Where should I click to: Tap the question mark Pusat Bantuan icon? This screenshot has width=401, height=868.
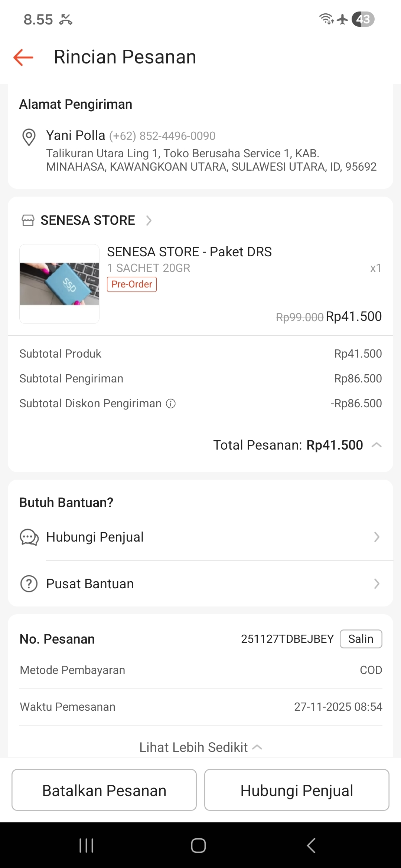29,584
